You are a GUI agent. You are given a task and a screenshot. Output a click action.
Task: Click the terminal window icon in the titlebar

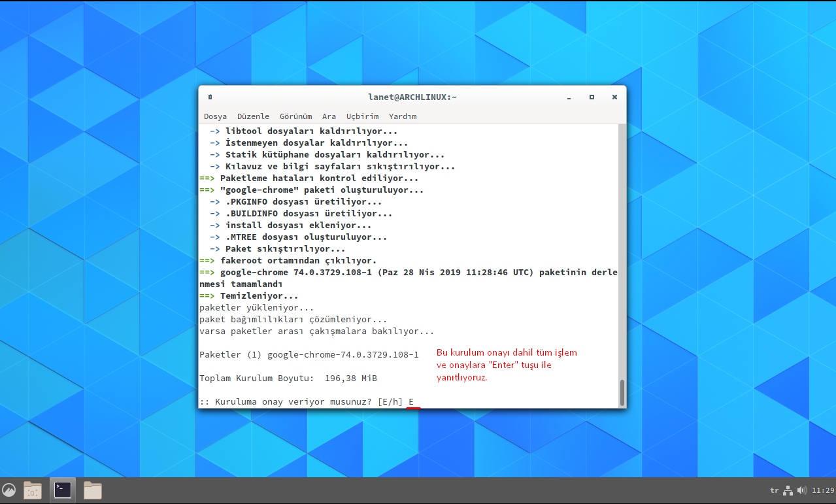coord(210,96)
